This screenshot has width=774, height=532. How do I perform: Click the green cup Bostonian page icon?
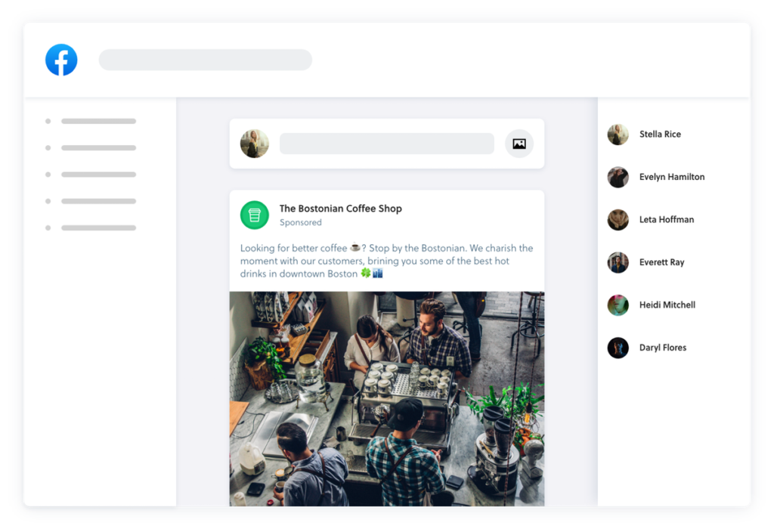(255, 215)
